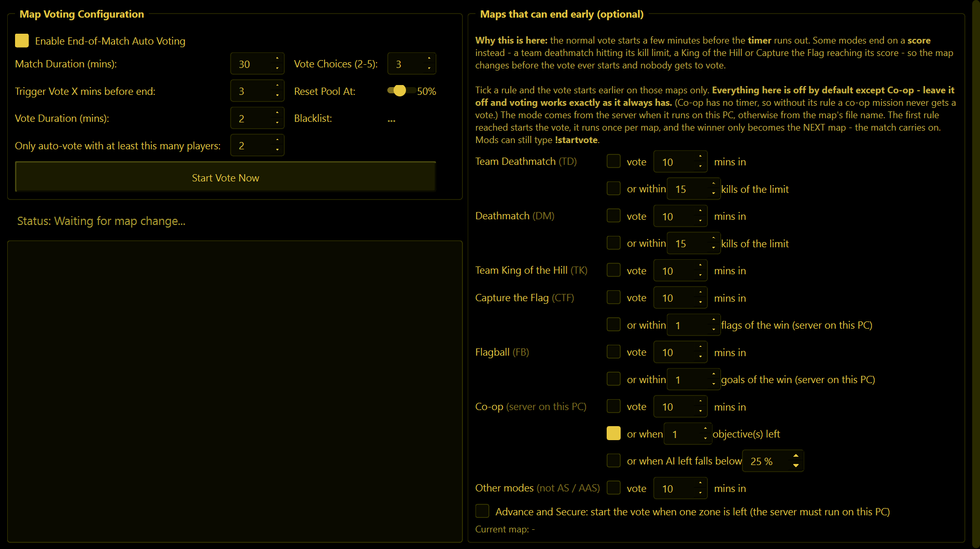980x549 pixels.
Task: Click the Vote Duration value field
Action: [252, 118]
